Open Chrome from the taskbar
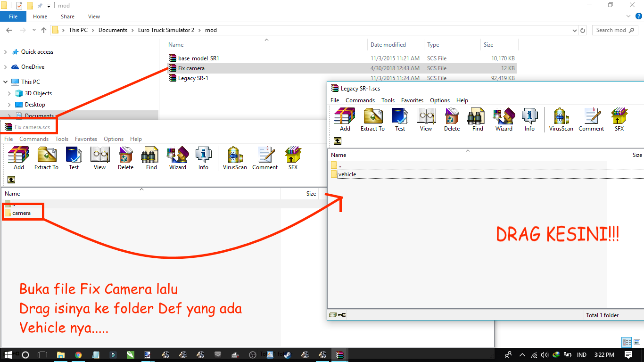Image resolution: width=644 pixels, height=362 pixels. [78, 355]
